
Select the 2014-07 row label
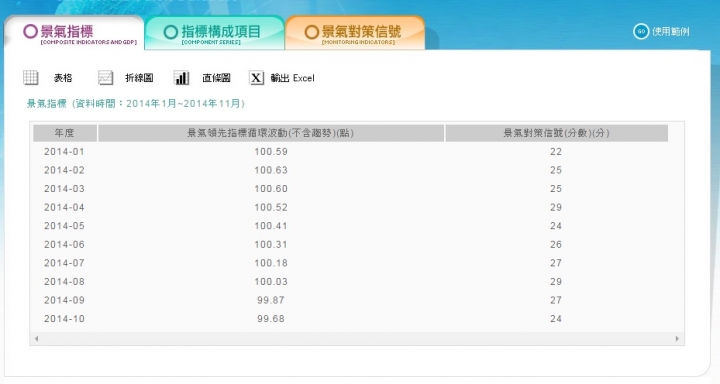(x=64, y=263)
